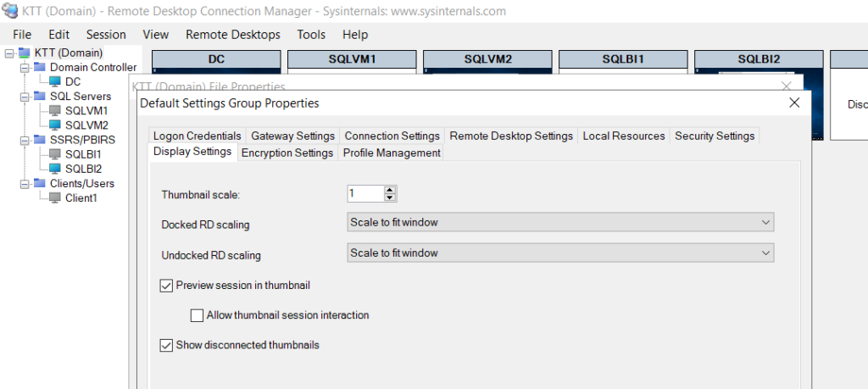Switch to Connection Settings tab
868x389 pixels.
coord(392,136)
